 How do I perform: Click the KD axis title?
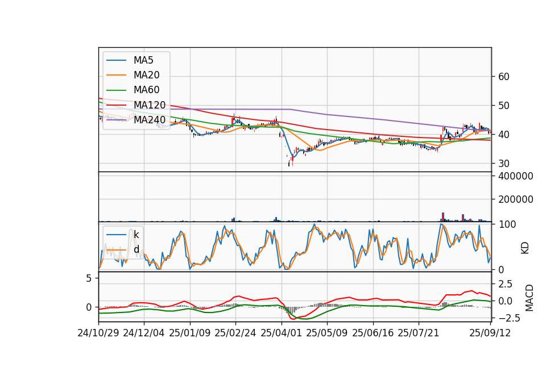tap(525, 248)
